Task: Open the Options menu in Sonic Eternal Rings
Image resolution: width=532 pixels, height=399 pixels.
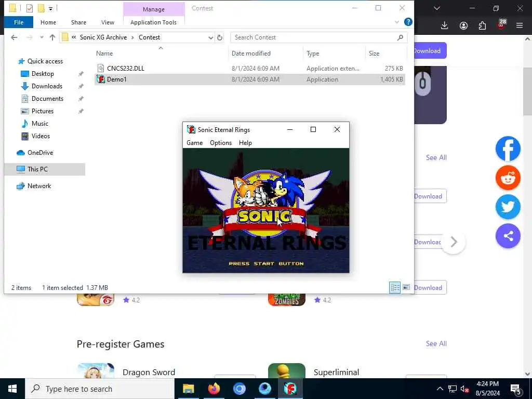Action: coord(220,143)
